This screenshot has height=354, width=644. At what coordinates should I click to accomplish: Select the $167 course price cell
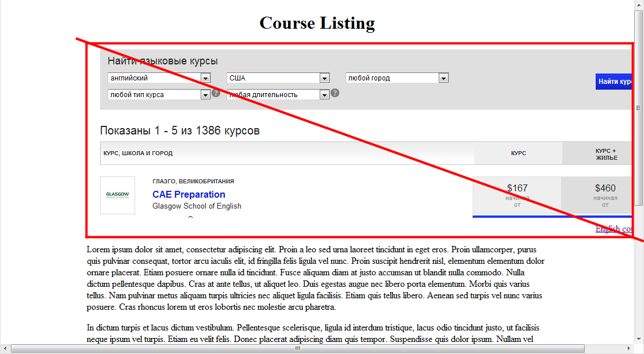point(517,195)
